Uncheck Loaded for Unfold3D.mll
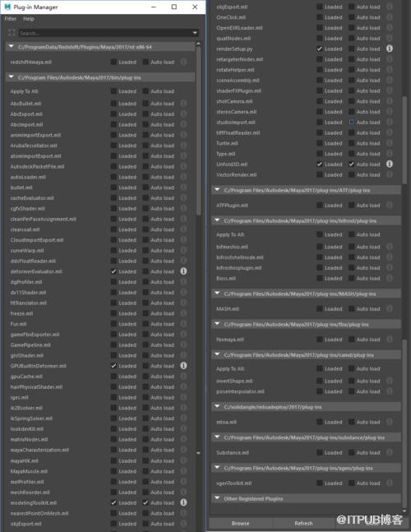 pyautogui.click(x=320, y=164)
